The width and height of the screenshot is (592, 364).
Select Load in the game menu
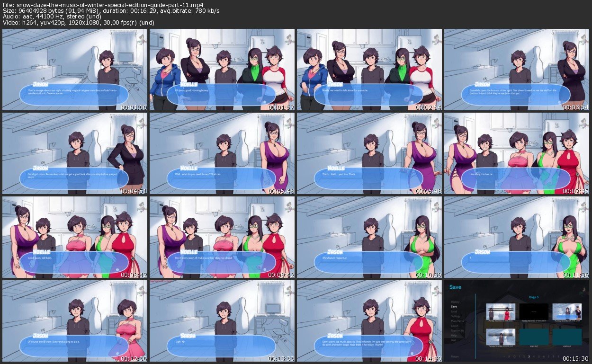point(454,311)
